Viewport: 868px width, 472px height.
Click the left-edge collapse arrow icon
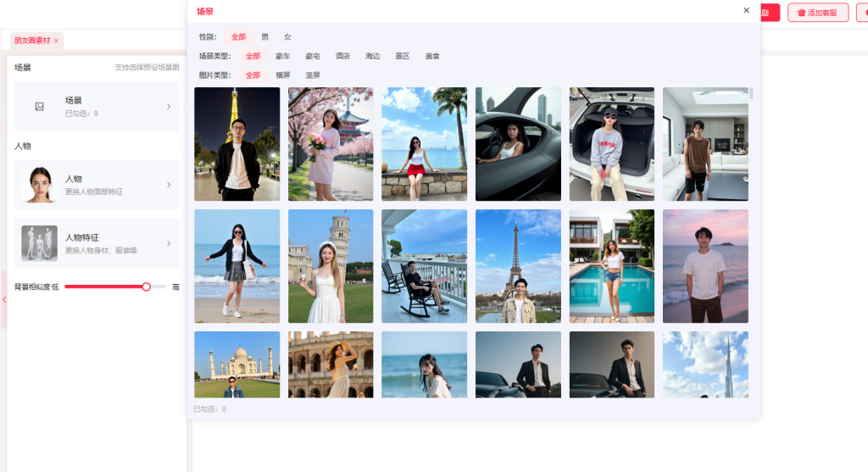(3, 299)
